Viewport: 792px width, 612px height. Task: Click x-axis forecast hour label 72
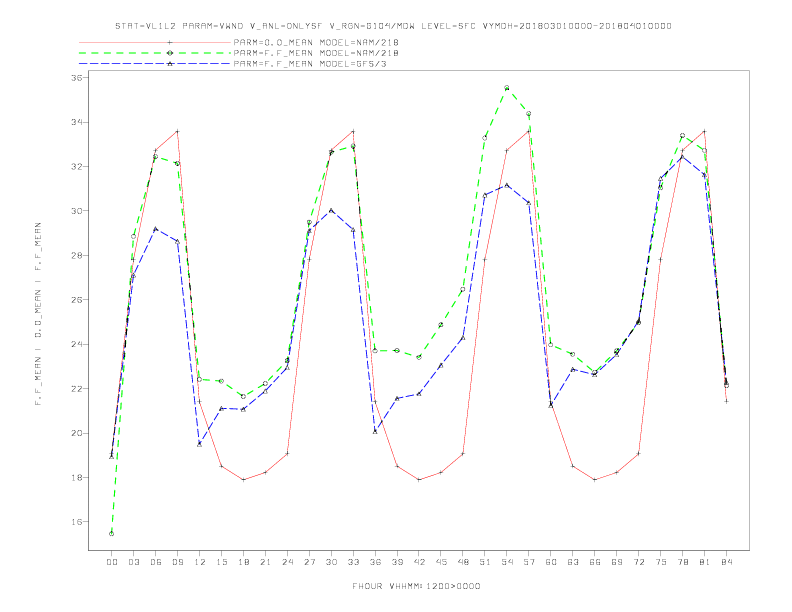click(639, 562)
